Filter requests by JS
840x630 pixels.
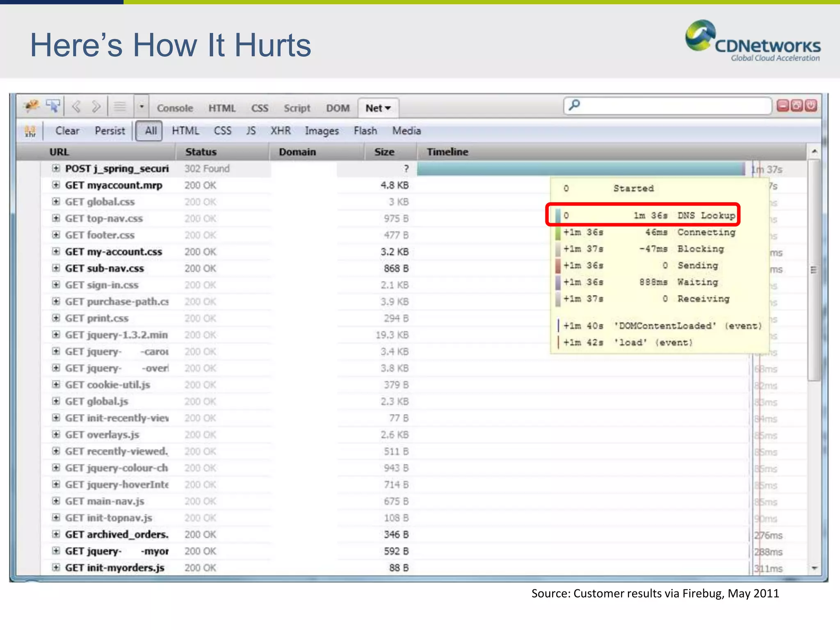pyautogui.click(x=251, y=131)
